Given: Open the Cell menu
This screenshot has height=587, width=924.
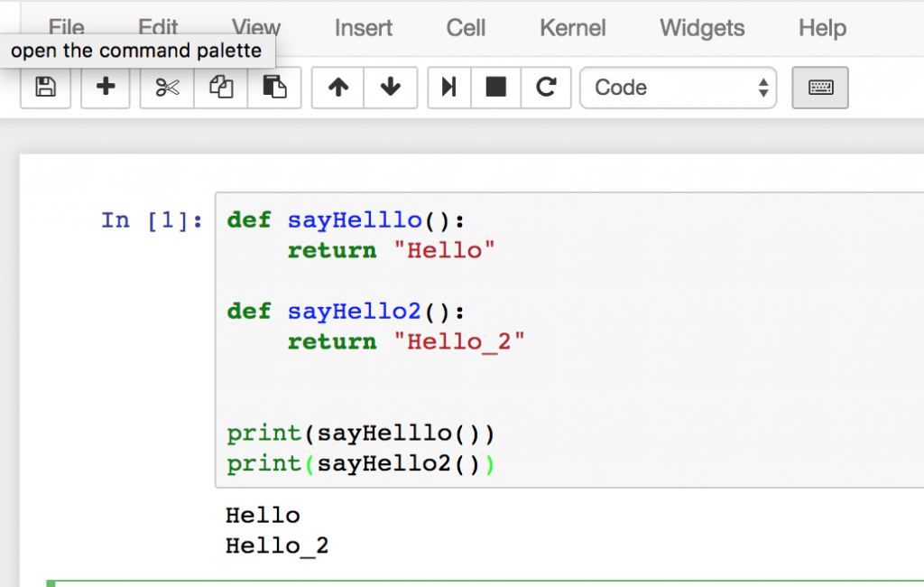Looking at the screenshot, I should 466,28.
